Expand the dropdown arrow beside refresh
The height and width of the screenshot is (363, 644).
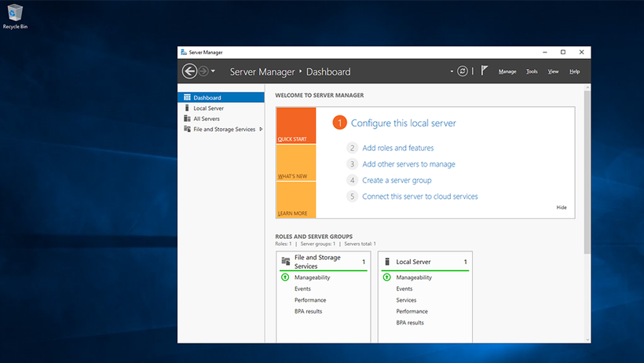coord(452,71)
